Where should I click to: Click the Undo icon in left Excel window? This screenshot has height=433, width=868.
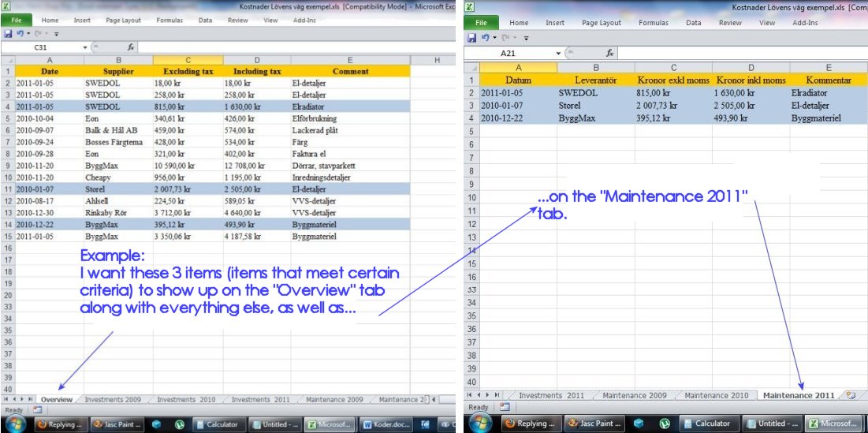tap(20, 34)
